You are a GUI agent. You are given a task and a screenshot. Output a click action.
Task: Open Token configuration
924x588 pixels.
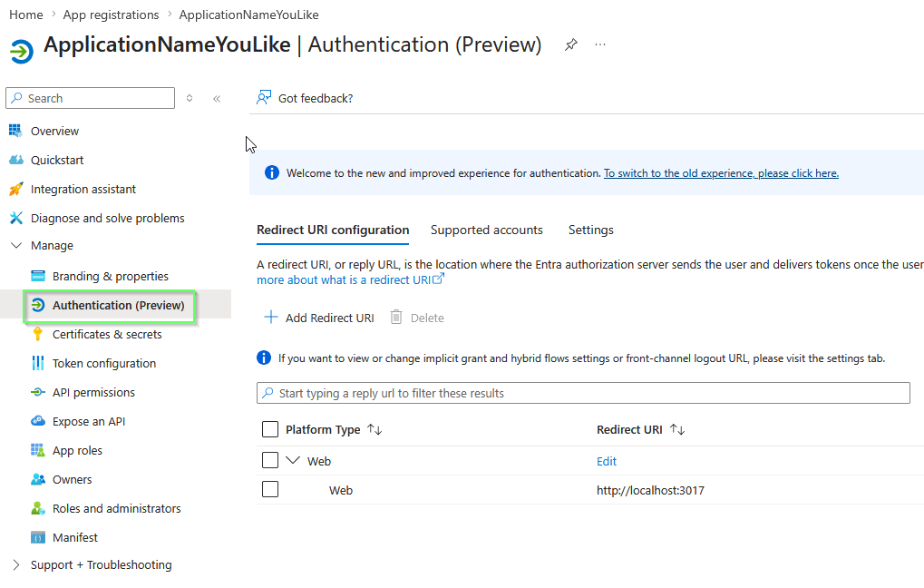pos(102,363)
